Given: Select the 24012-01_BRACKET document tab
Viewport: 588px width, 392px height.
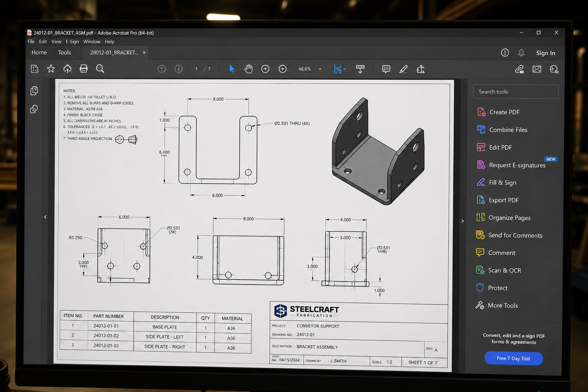Looking at the screenshot, I should coord(114,53).
